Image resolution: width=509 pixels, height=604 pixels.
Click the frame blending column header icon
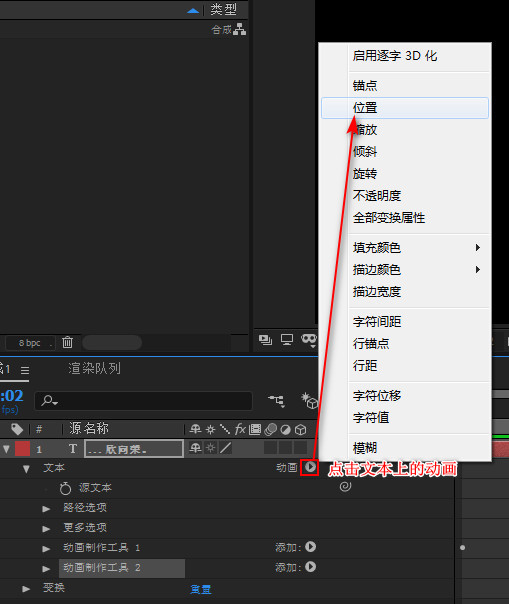click(255, 429)
